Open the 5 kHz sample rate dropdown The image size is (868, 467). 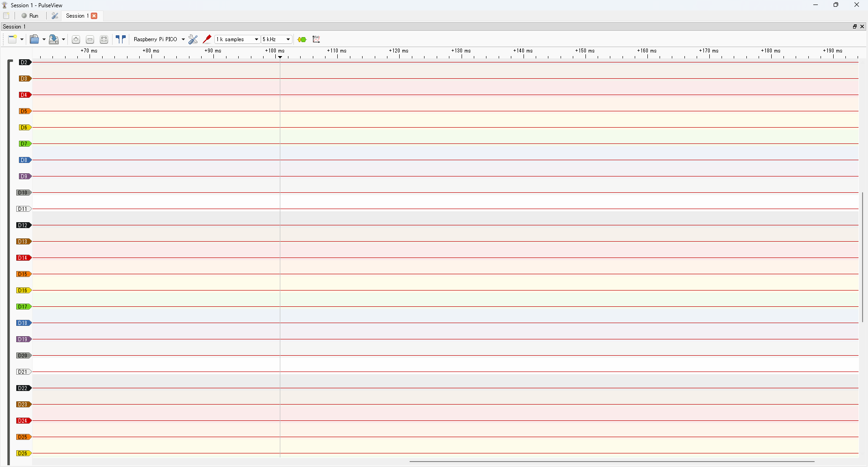[x=277, y=39]
